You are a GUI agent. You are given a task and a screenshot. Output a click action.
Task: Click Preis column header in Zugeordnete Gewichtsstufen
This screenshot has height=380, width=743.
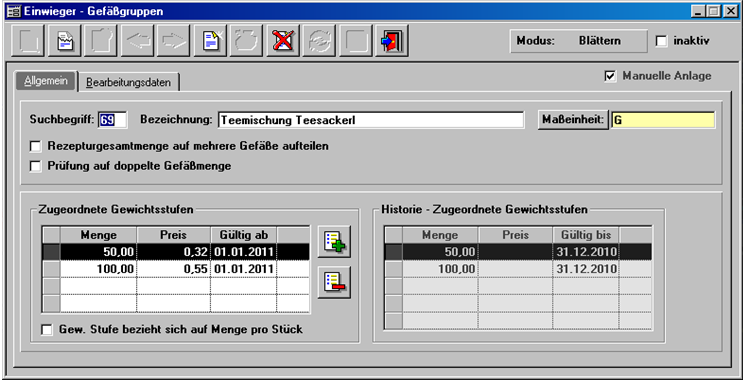coord(173,235)
